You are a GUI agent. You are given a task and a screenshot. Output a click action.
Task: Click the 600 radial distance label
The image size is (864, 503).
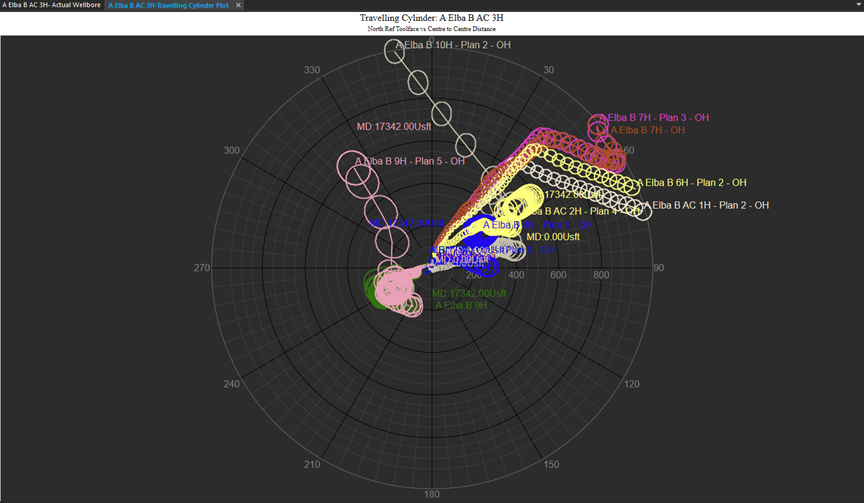click(558, 275)
